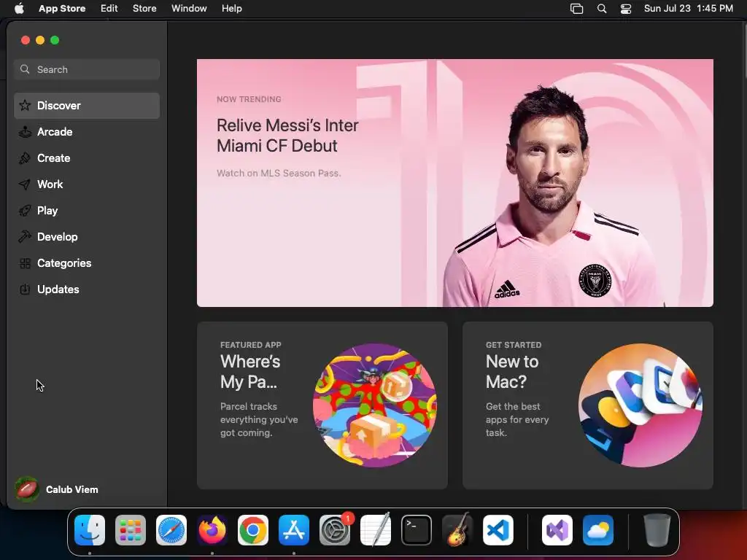Click the GET STARTED label

tap(514, 345)
